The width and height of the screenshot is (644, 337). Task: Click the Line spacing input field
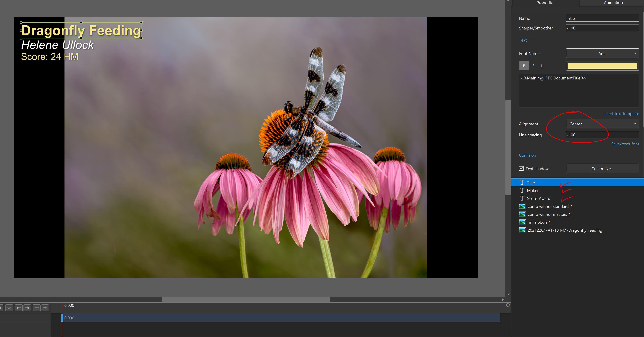click(x=602, y=135)
